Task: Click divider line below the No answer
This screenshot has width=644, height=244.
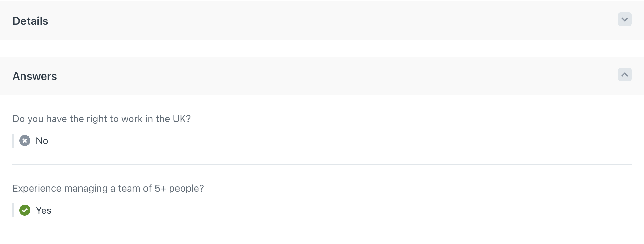Action: click(322, 164)
